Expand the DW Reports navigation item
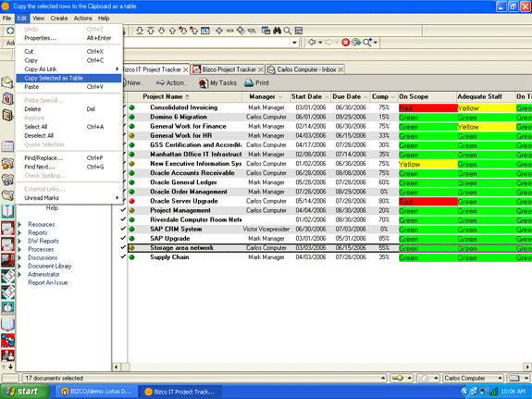The image size is (532, 399). click(19, 241)
